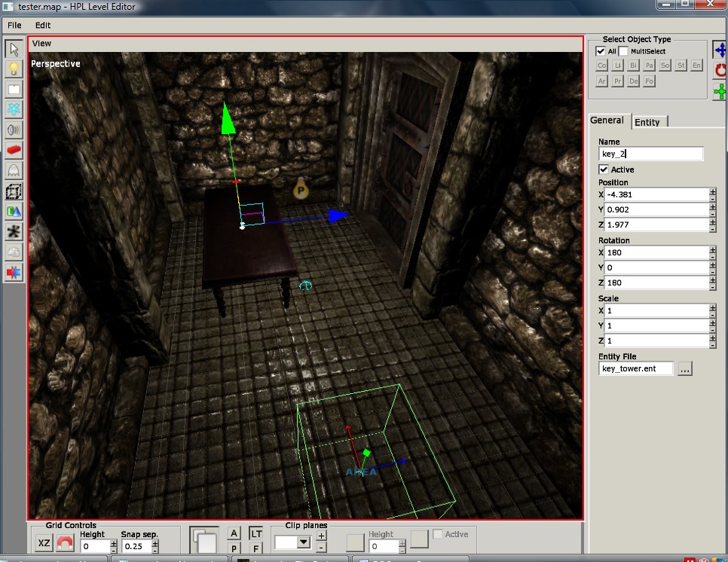Increase the Snap sep. stepper value
This screenshot has width=728, height=562.
click(x=155, y=542)
